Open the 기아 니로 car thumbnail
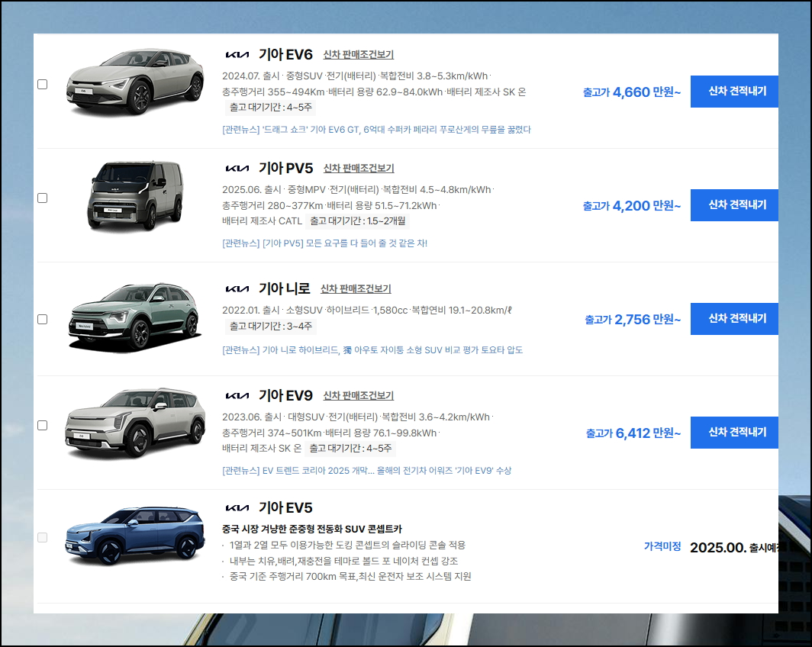Screen dimensions: 812x647 (x=135, y=317)
